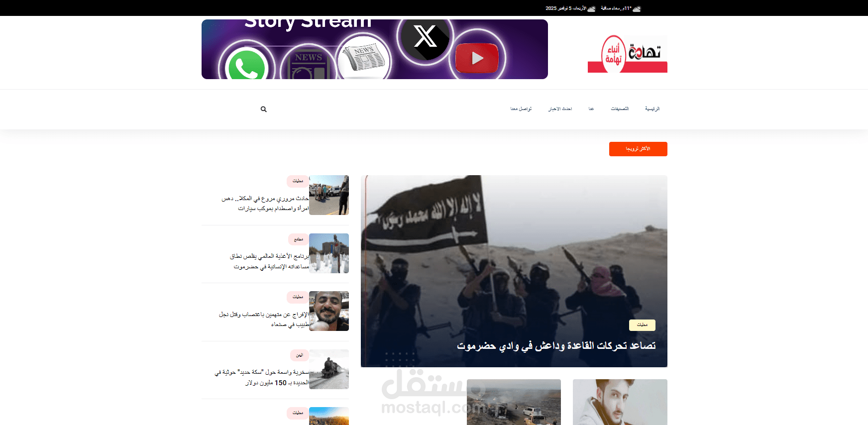Open the احدث الاخبار menu item
Screen dimensions: 868x425
560,109
